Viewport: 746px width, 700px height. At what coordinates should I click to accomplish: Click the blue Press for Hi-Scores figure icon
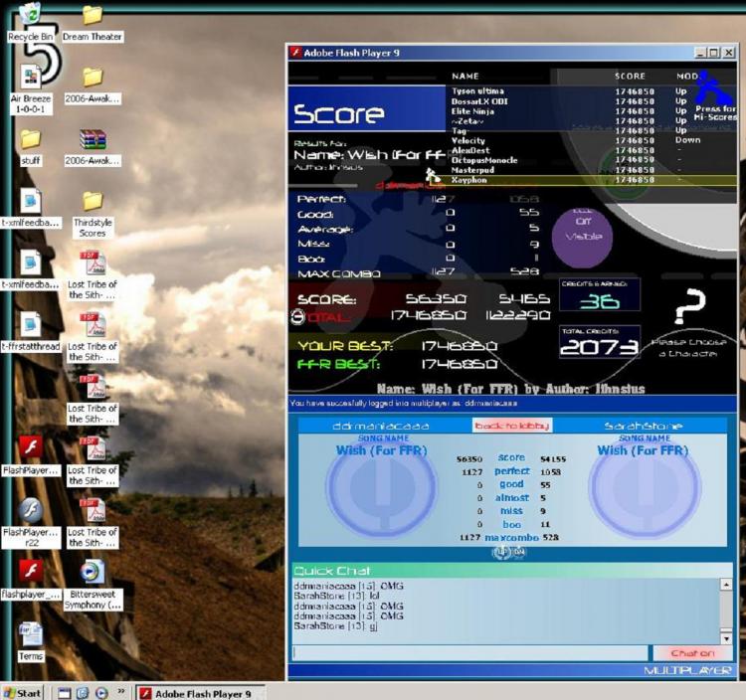713,88
